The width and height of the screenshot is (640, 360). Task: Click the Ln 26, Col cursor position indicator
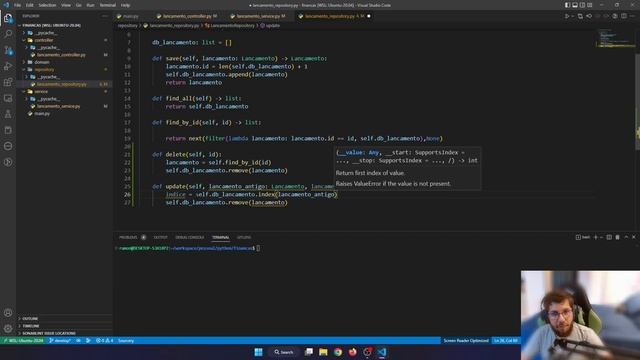click(x=506, y=340)
